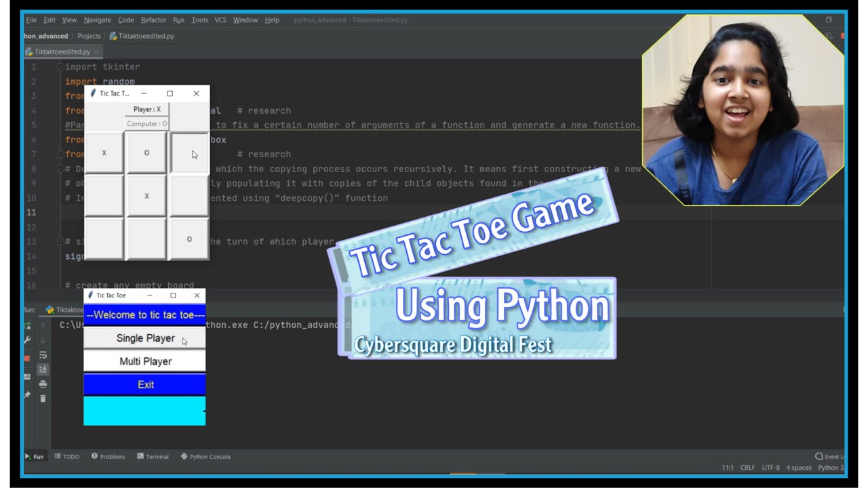This screenshot has width=868, height=488.
Task: Click the Computer : O button
Action: [146, 123]
